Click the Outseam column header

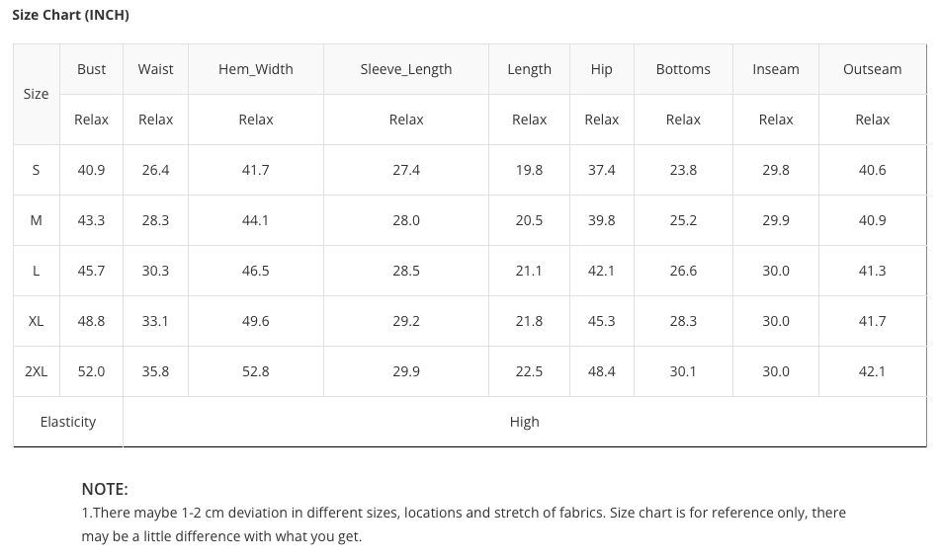[x=872, y=69]
